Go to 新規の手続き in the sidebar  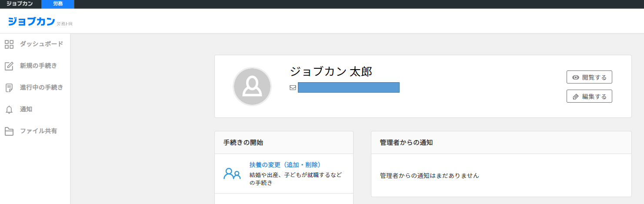tap(38, 66)
